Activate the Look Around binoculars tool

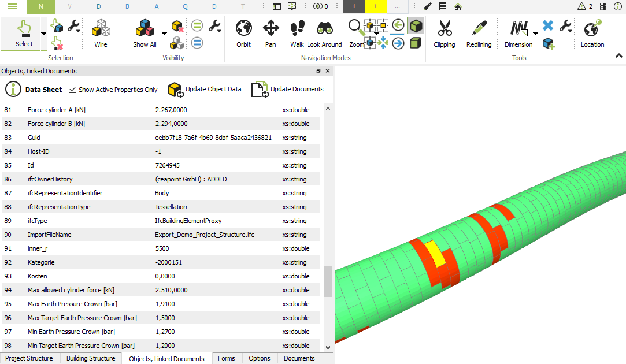(324, 34)
